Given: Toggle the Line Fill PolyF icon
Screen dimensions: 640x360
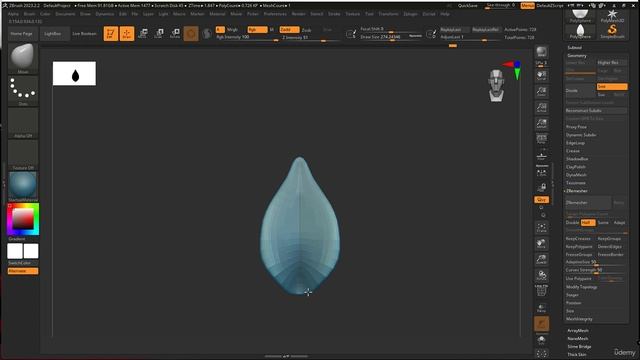Looking at the screenshot, I should coord(542,291).
